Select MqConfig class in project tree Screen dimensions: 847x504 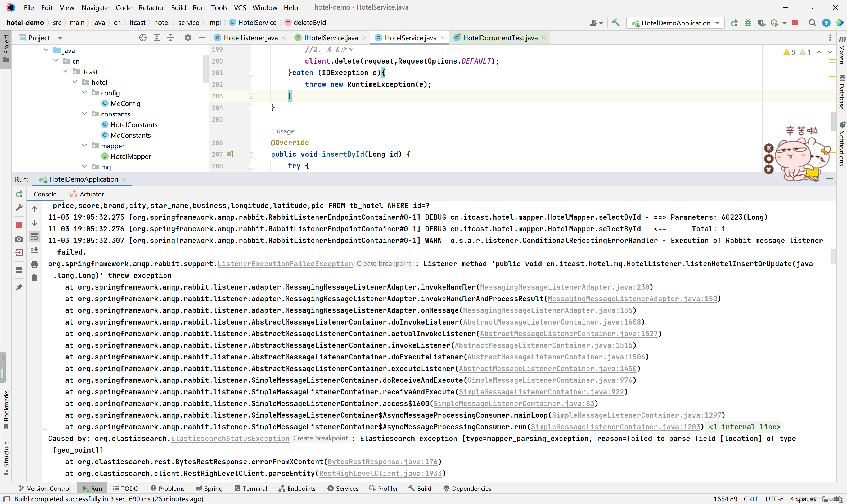[125, 103]
